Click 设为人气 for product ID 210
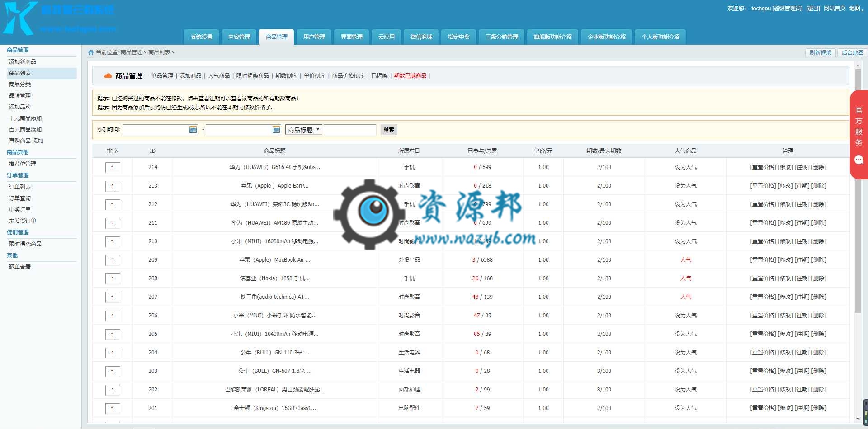 [686, 241]
